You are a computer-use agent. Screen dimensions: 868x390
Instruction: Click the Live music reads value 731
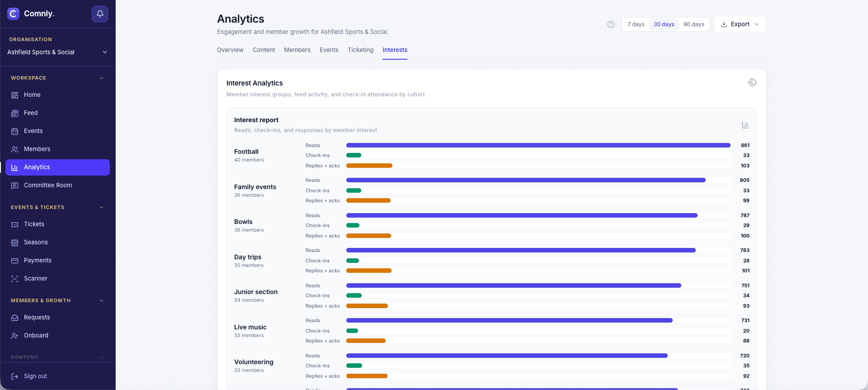tap(745, 320)
